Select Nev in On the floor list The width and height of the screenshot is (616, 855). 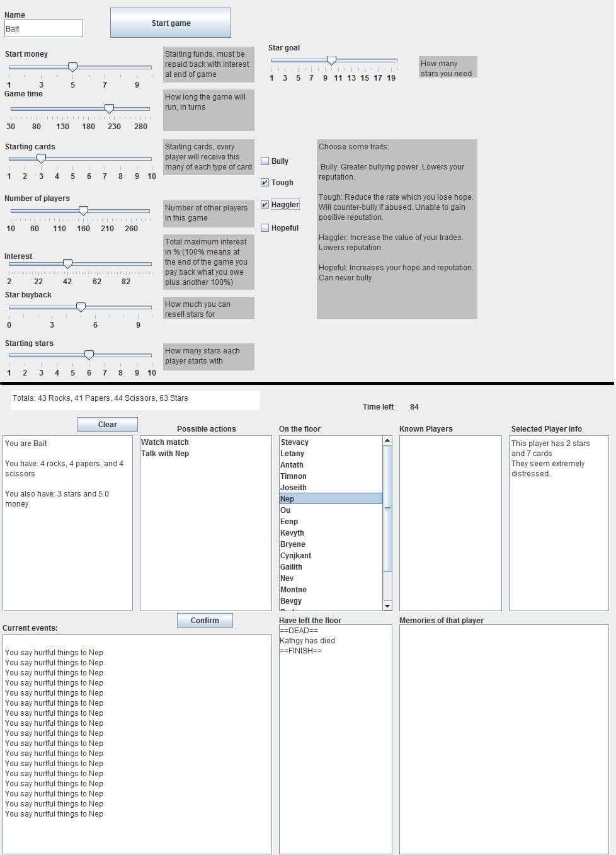(x=331, y=578)
